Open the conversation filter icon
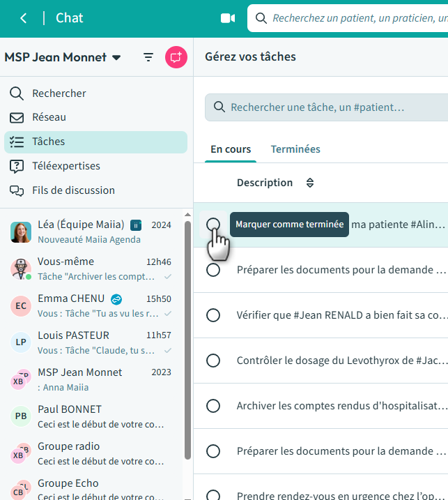Image resolution: width=448 pixels, height=500 pixels. 148,57
